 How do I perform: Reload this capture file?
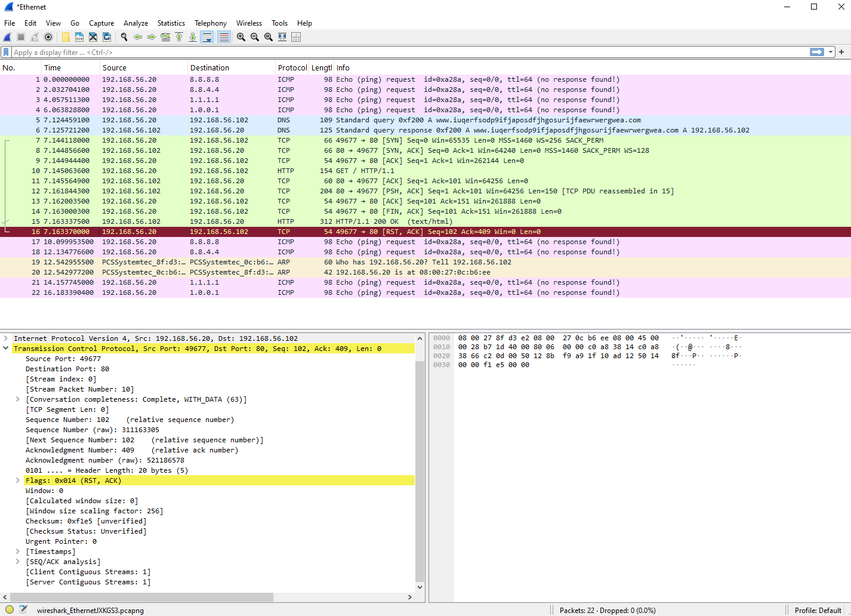tap(107, 37)
